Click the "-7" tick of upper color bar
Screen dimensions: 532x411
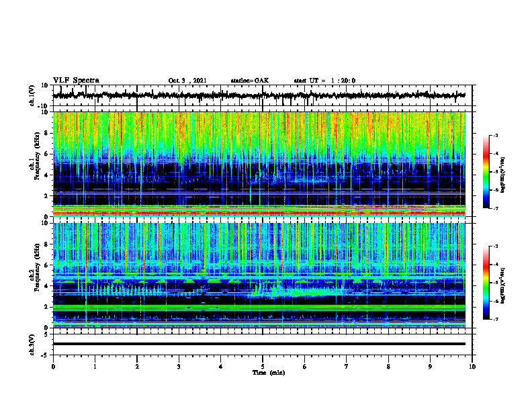click(x=496, y=208)
